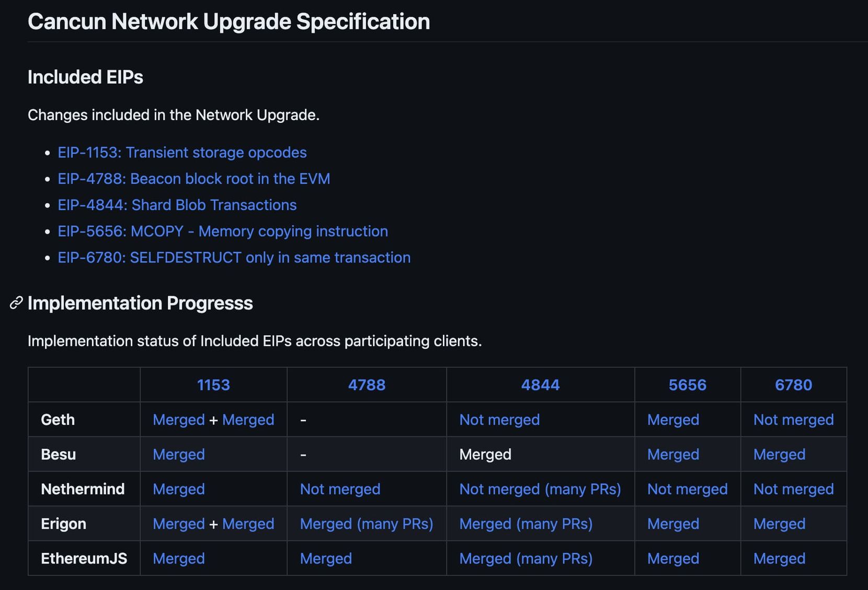
Task: Click the anchor link icon beside Implementation Progresss
Action: pos(16,303)
